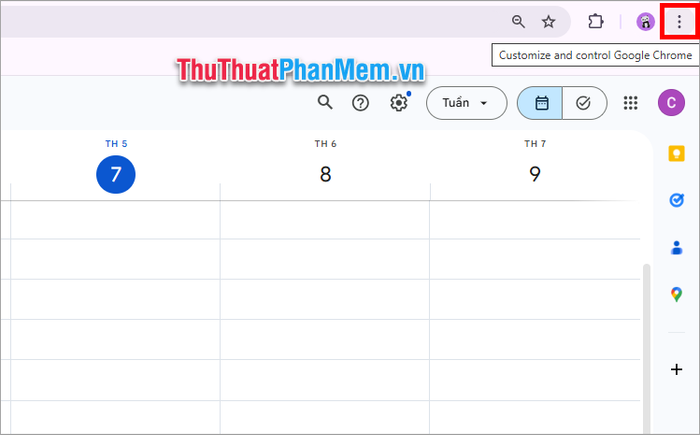Open the Help question mark menu
This screenshot has width=700, height=435.
pyautogui.click(x=360, y=103)
